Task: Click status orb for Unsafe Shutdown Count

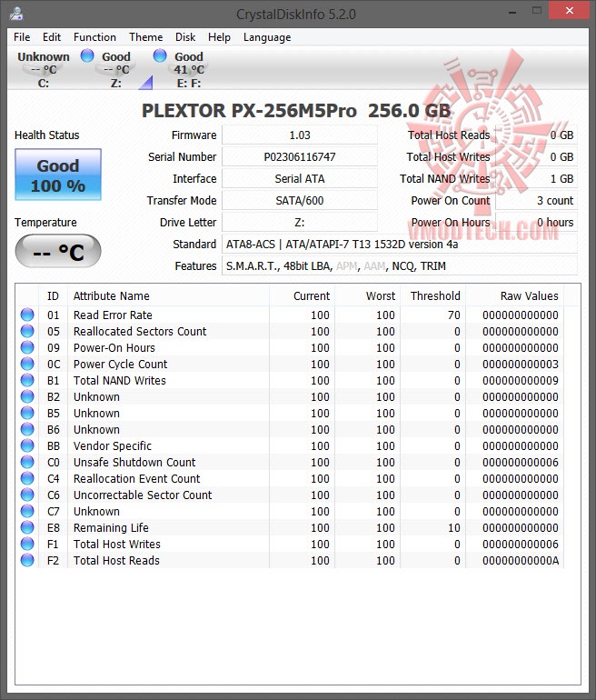Action: coord(27,462)
